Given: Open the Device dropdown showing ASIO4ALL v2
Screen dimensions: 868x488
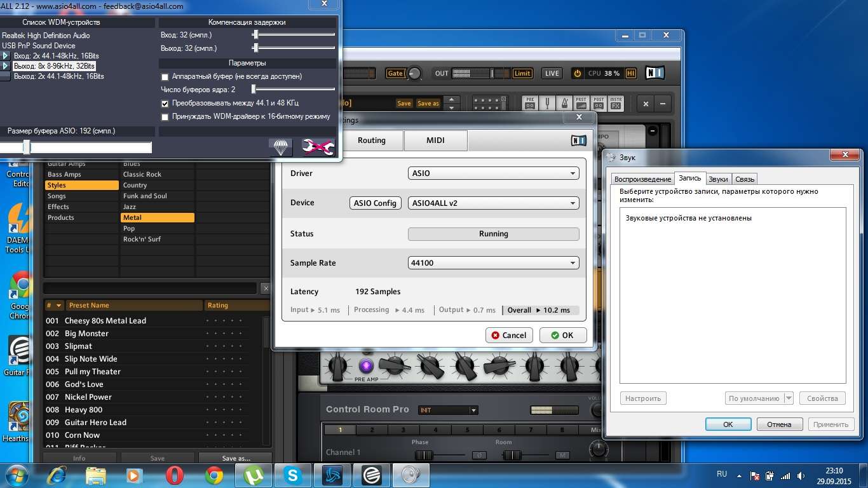Looking at the screenshot, I should click(493, 203).
